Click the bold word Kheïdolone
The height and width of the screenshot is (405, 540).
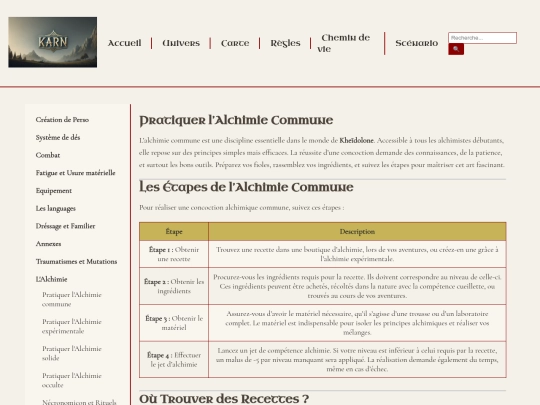(356, 141)
